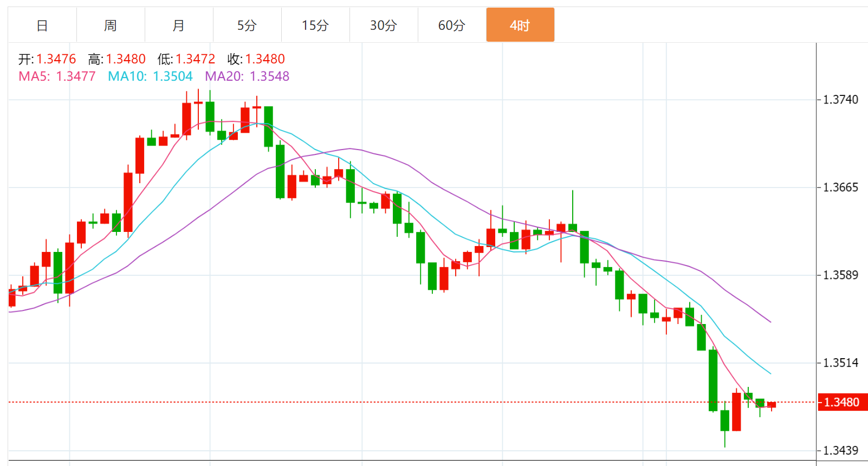Select the 15分 timeframe tab
The image size is (868, 466).
click(315, 25)
